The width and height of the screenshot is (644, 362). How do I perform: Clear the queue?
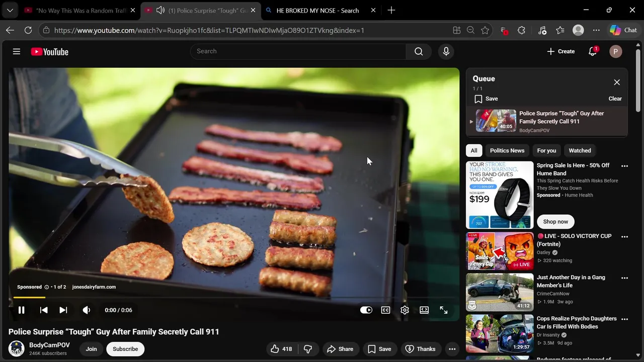point(615,99)
